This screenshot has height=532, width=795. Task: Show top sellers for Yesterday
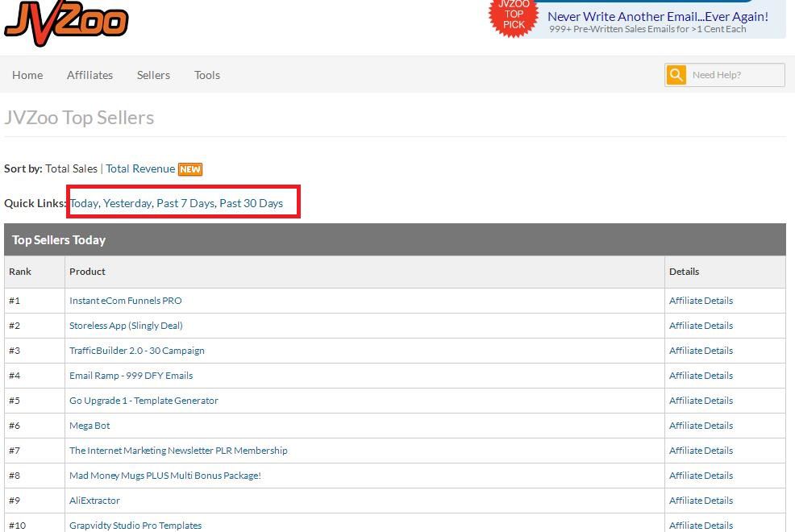(x=127, y=203)
